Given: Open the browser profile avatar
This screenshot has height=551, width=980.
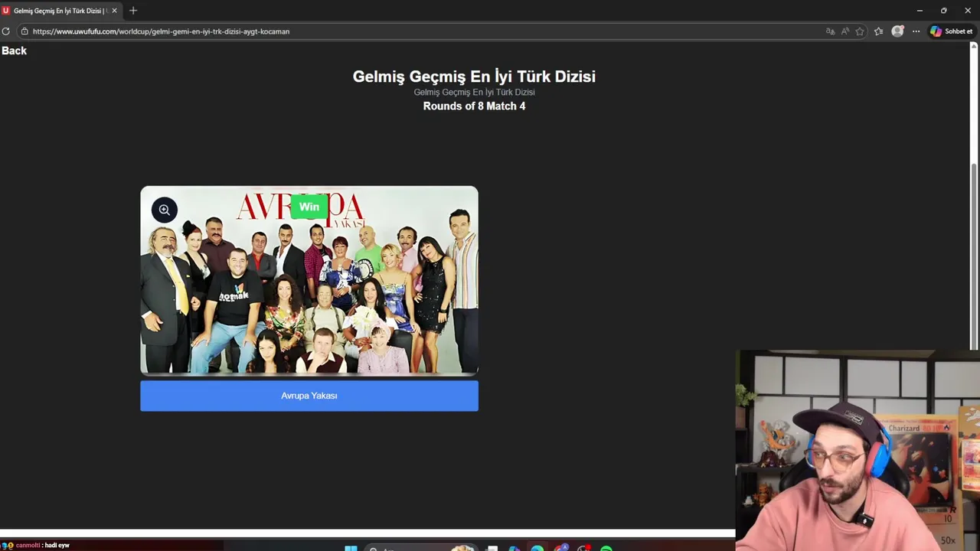Looking at the screenshot, I should pyautogui.click(x=897, y=31).
